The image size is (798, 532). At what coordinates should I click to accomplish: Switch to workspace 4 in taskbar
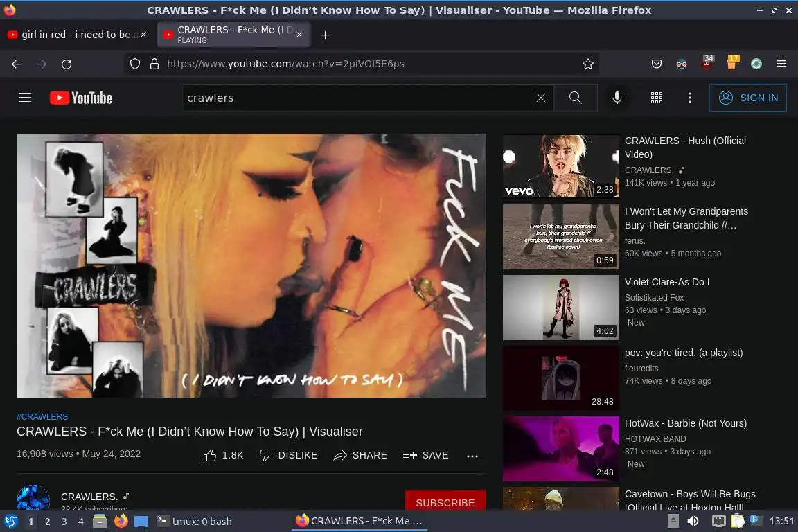(x=80, y=522)
